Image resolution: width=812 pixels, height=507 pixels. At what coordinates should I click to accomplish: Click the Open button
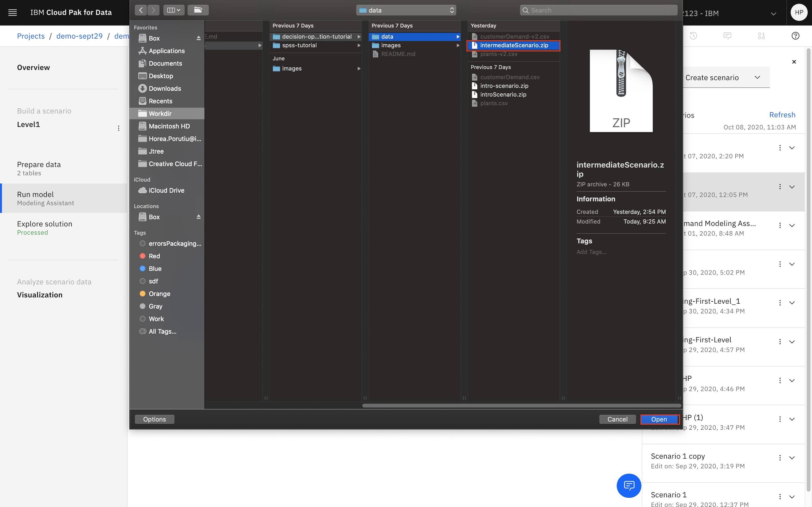tap(659, 419)
